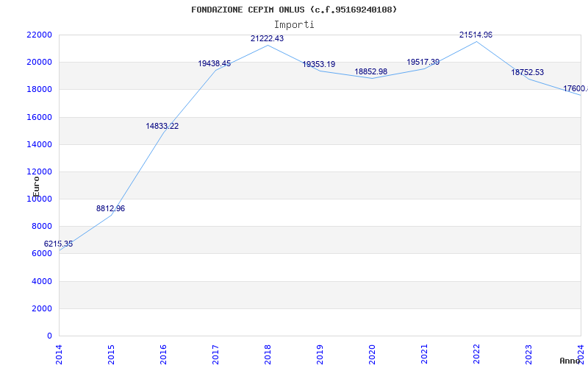Click the 2018 x-axis year label
This screenshot has height=368, width=588.
click(x=268, y=354)
